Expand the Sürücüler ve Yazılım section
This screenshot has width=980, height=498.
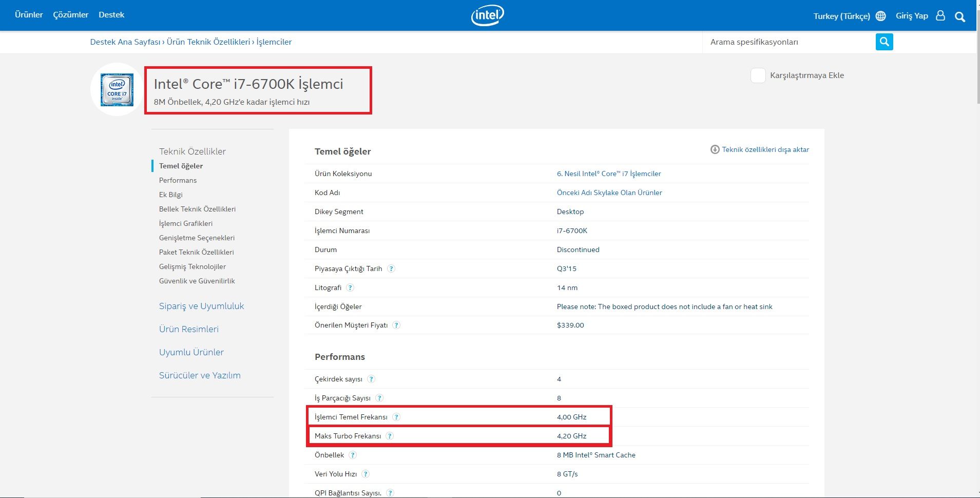pyautogui.click(x=200, y=375)
